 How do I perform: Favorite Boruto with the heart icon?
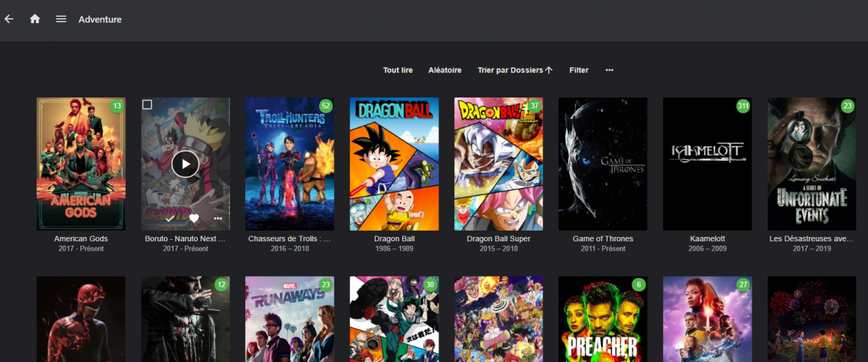tap(194, 218)
